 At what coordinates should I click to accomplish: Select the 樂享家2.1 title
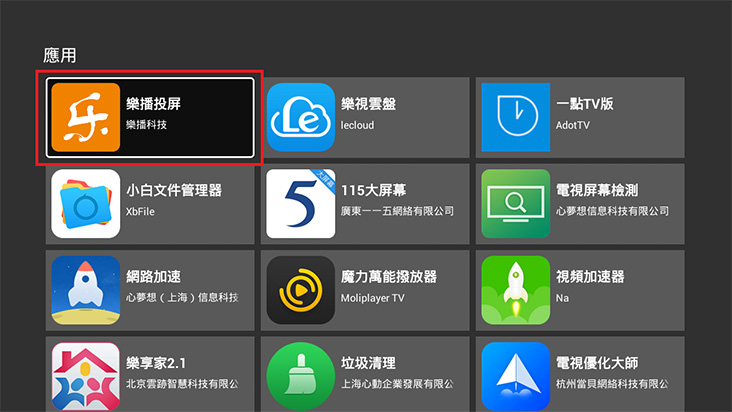156,363
